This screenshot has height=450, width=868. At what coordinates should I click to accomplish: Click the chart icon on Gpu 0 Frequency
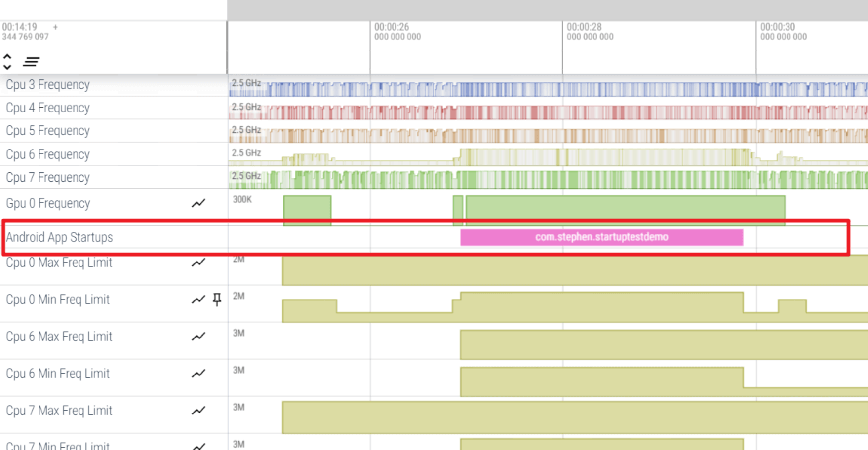[x=198, y=203]
